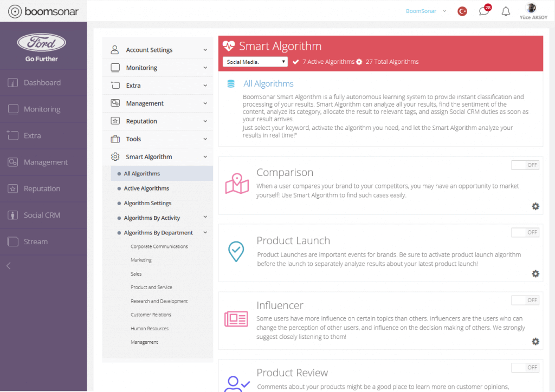The height and width of the screenshot is (392, 555).
Task: Open Product and Service department link
Action: [x=151, y=288]
